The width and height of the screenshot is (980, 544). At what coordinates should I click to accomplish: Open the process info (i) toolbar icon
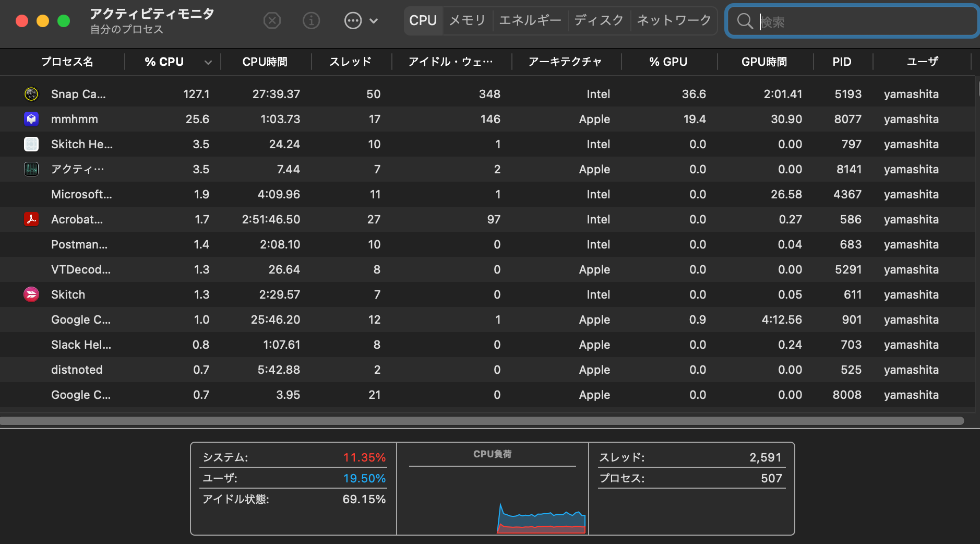pyautogui.click(x=312, y=21)
